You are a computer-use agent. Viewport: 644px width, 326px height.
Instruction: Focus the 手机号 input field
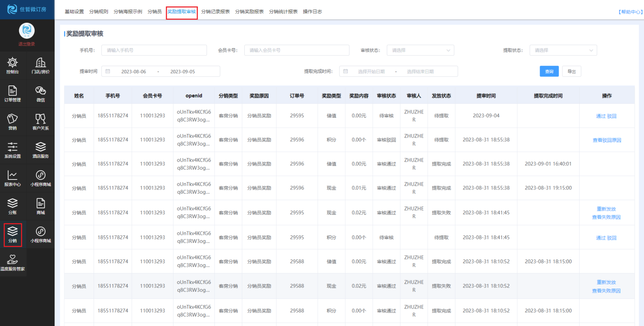(154, 50)
